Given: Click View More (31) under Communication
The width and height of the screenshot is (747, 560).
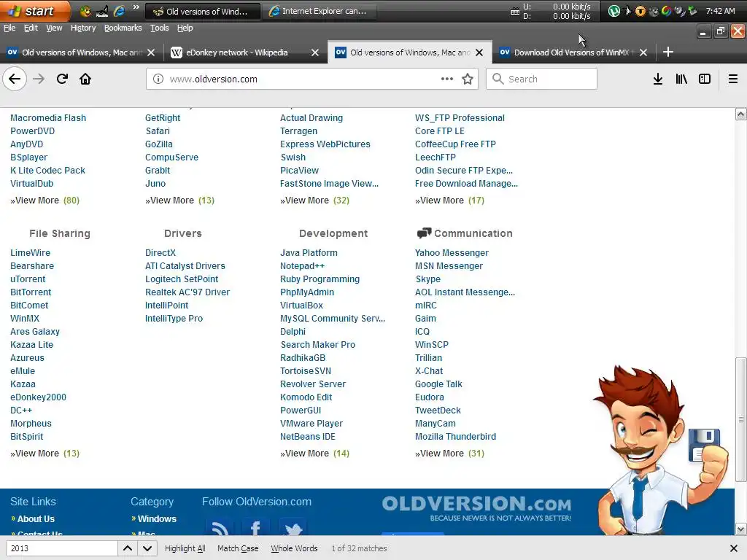Looking at the screenshot, I should tap(449, 454).
